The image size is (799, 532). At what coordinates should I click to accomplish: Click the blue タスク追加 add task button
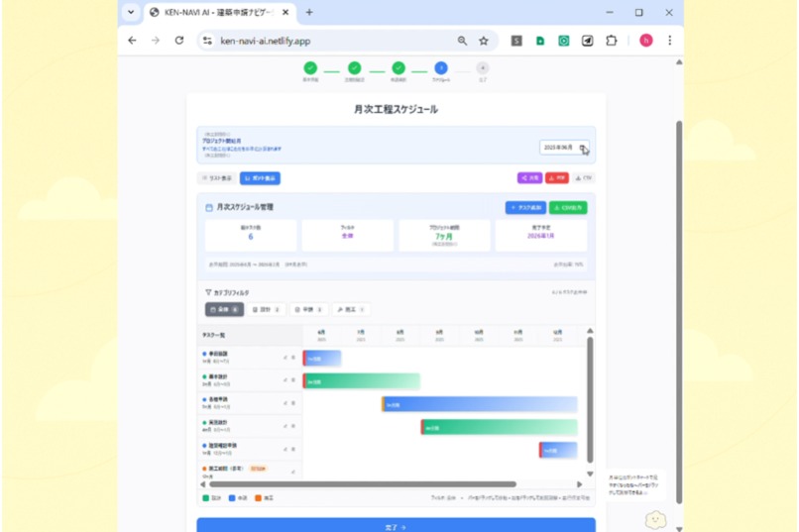525,208
